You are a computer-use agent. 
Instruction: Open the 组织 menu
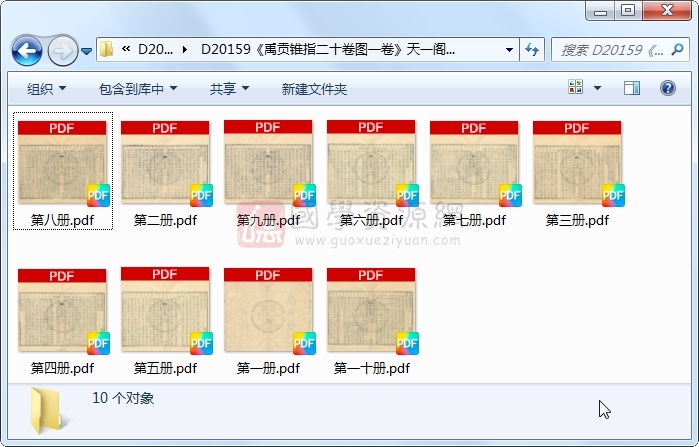coord(46,89)
